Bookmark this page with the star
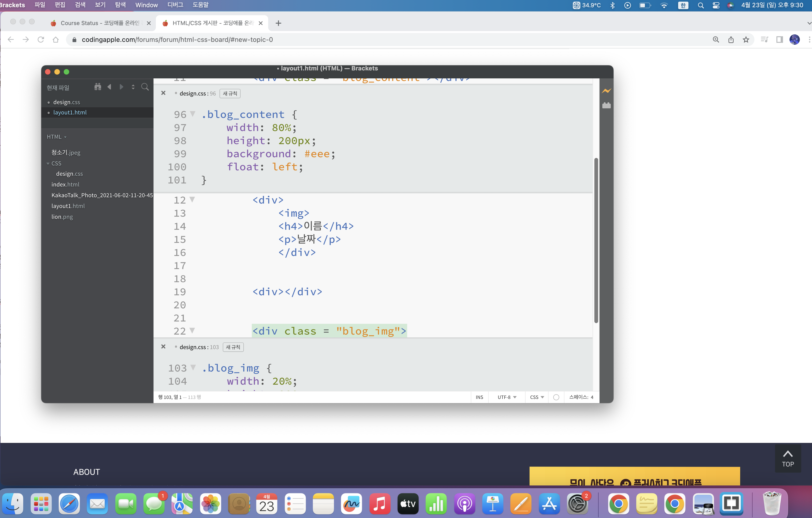This screenshot has width=812, height=518. (x=746, y=40)
